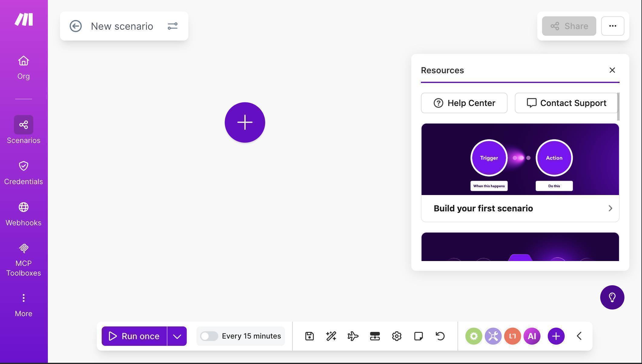Open scenario settings with the gear icon
Screen dimensions: 642x364
pos(396,336)
